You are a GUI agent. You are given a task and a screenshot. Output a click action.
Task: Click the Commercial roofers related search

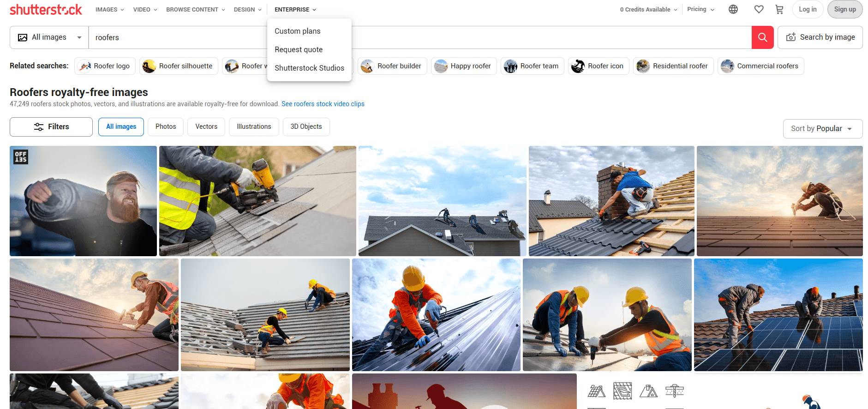[760, 66]
